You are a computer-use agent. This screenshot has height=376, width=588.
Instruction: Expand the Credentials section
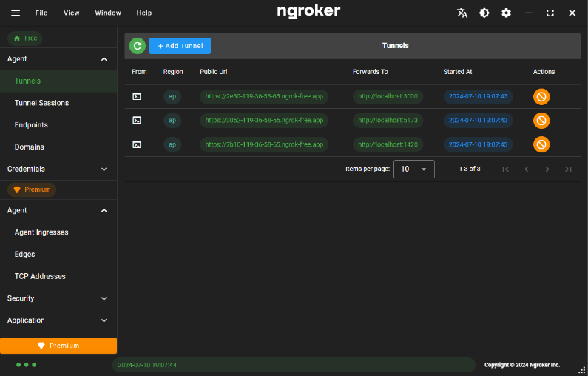pos(58,169)
